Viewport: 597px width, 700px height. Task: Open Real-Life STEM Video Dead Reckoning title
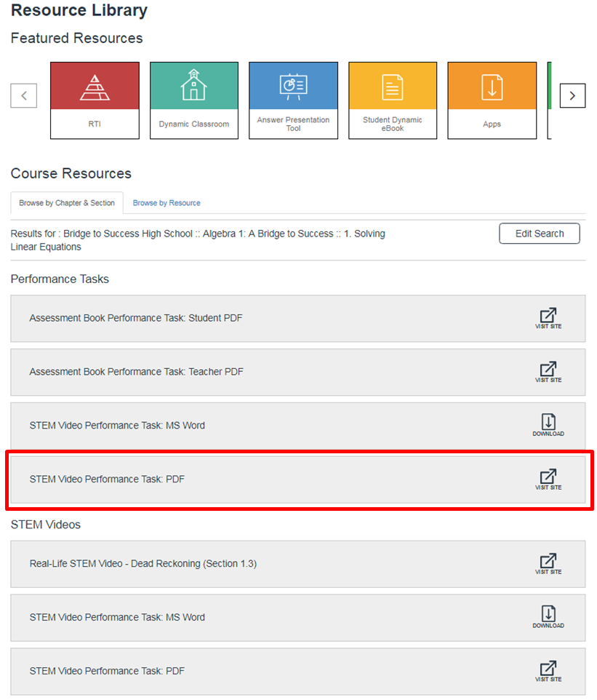[143, 564]
